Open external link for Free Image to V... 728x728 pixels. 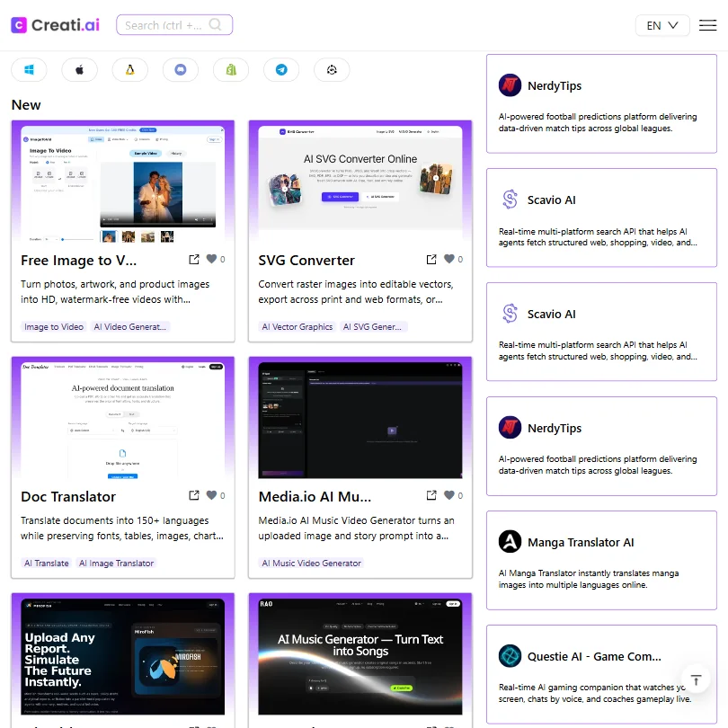point(194,260)
